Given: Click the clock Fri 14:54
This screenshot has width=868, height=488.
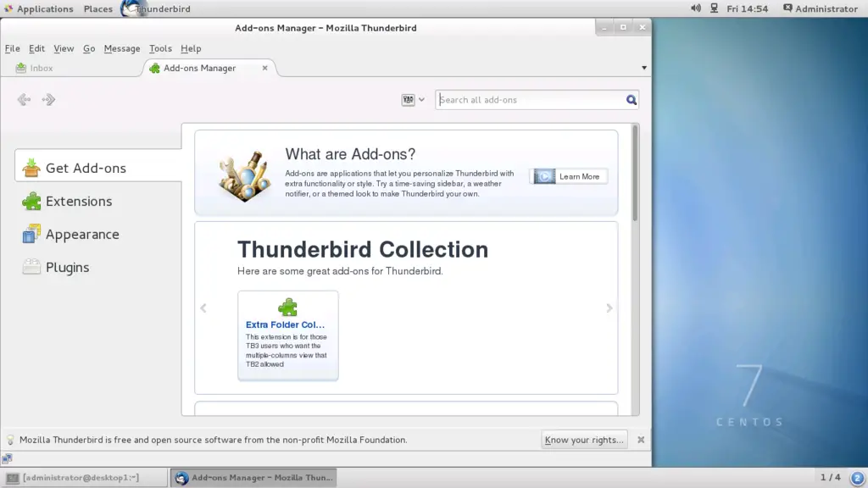Looking at the screenshot, I should pyautogui.click(x=748, y=8).
